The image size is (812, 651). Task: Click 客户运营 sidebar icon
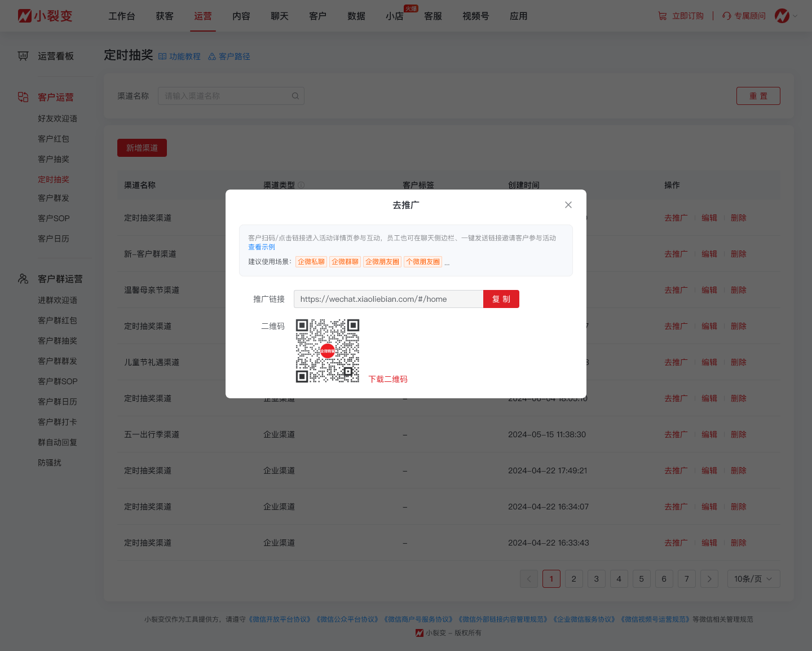click(23, 97)
